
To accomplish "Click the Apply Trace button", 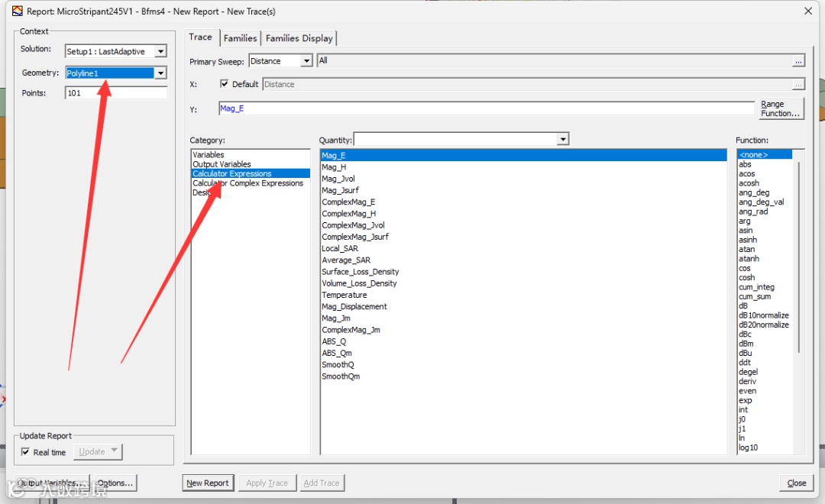I will (x=267, y=483).
